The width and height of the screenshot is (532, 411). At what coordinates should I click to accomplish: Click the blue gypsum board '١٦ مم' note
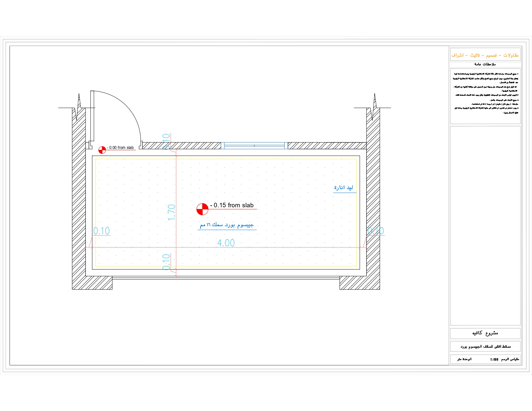click(227, 225)
